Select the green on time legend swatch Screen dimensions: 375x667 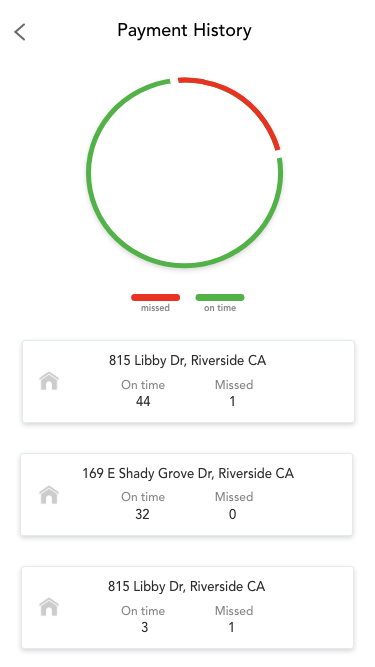[x=220, y=297]
